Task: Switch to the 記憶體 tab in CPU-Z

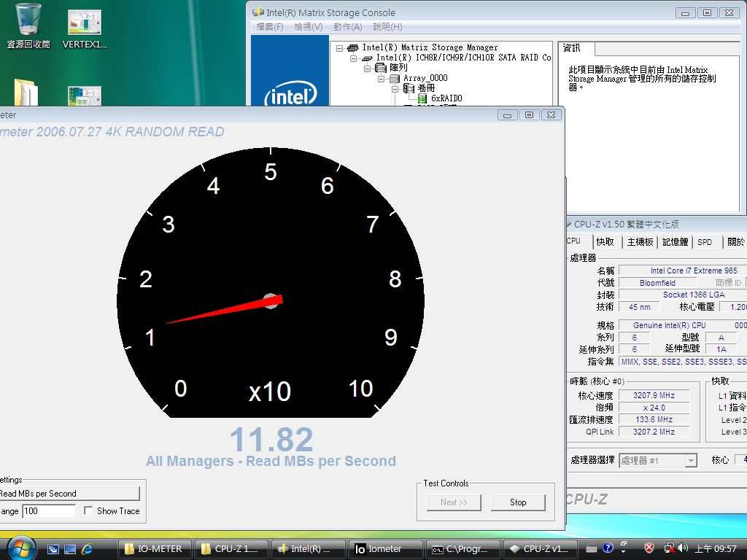Action: 676,242
